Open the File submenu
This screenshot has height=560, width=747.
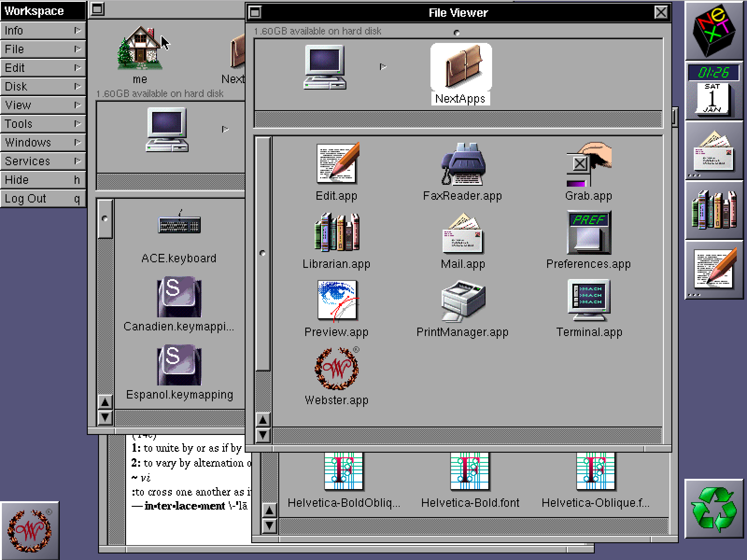click(43, 49)
